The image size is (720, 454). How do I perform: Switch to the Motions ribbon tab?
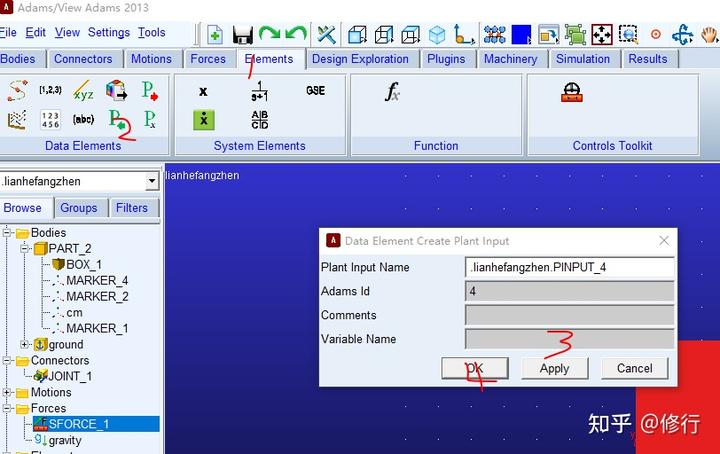pos(151,59)
